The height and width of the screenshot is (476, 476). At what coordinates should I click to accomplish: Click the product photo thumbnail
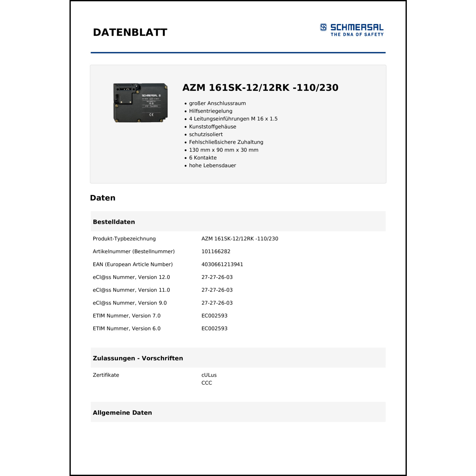click(141, 102)
